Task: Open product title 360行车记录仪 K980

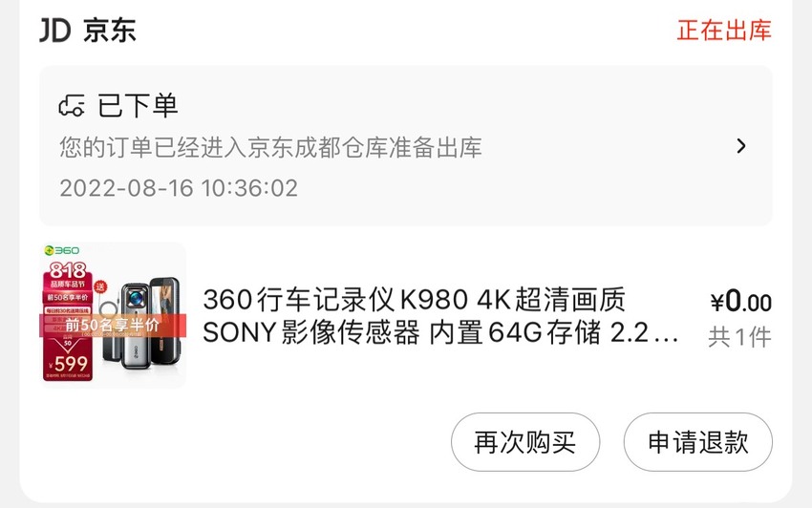Action: tap(440, 315)
